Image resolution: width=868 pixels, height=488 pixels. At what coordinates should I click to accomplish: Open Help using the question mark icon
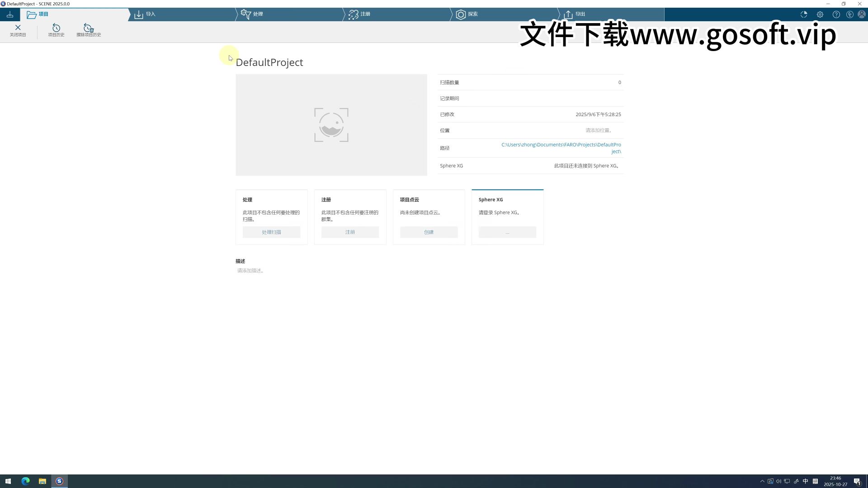pyautogui.click(x=836, y=14)
